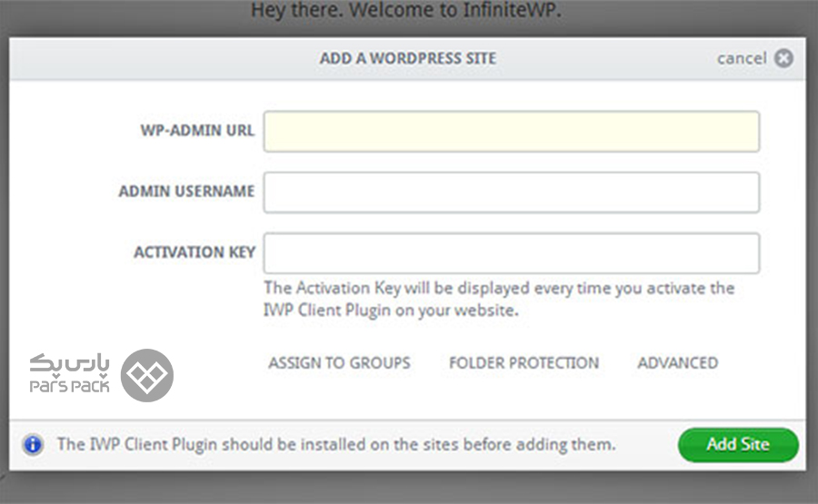Screen dimensions: 818x504
Task: Click the IWP Client Plugin footer notice
Action: (x=336, y=445)
